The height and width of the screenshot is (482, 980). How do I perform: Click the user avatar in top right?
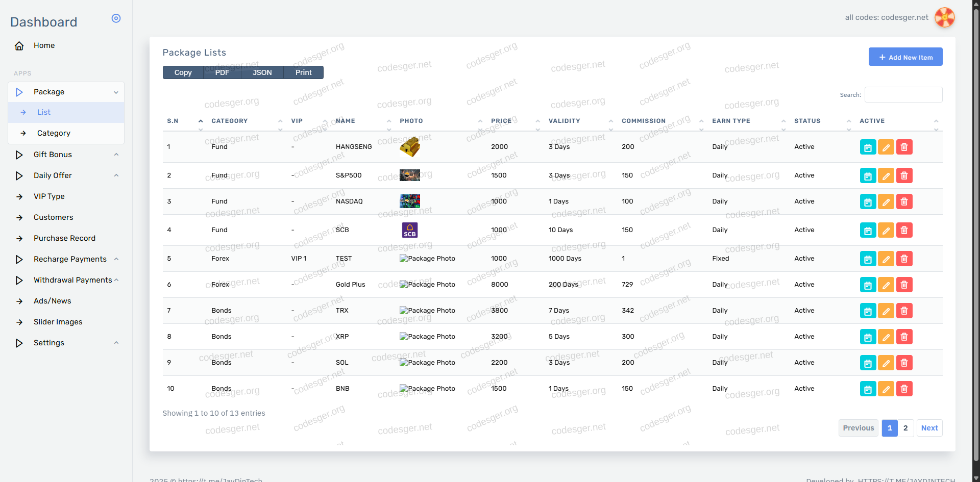[944, 17]
